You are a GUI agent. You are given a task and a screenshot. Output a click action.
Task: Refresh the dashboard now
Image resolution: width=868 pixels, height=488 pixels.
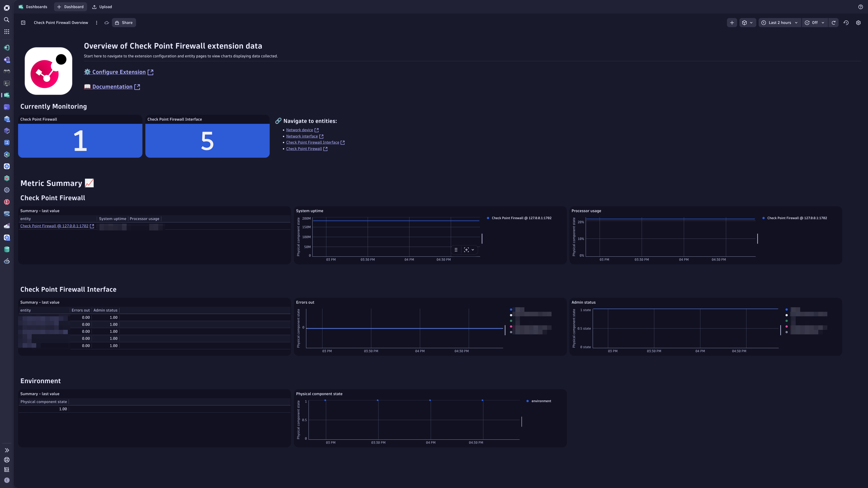click(833, 23)
